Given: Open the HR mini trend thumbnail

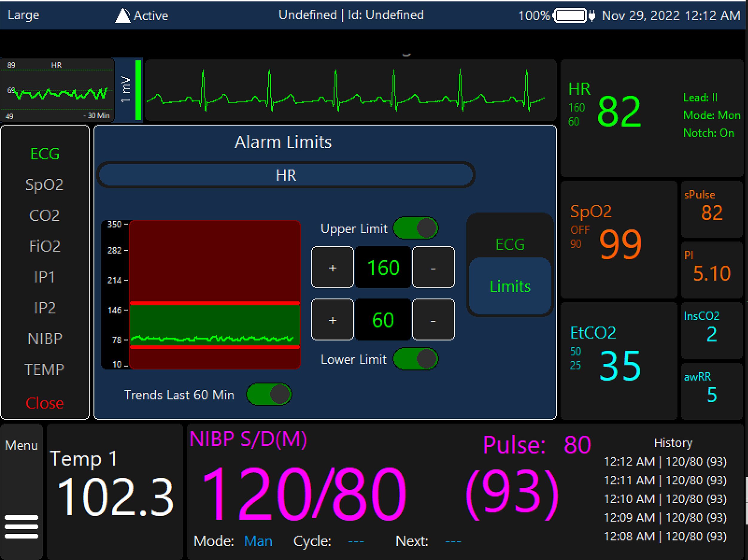Looking at the screenshot, I should [x=57, y=90].
